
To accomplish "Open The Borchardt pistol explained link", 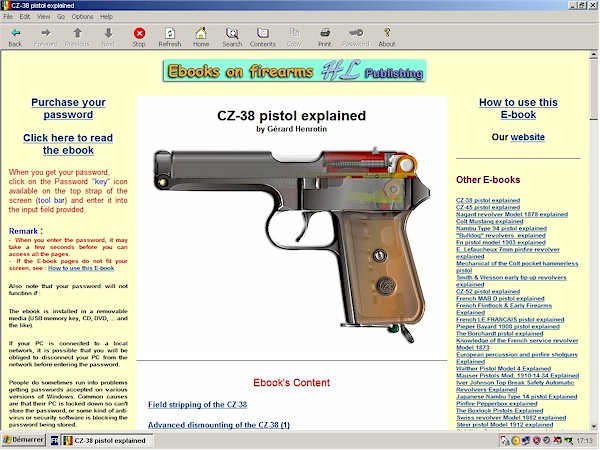I will click(500, 334).
